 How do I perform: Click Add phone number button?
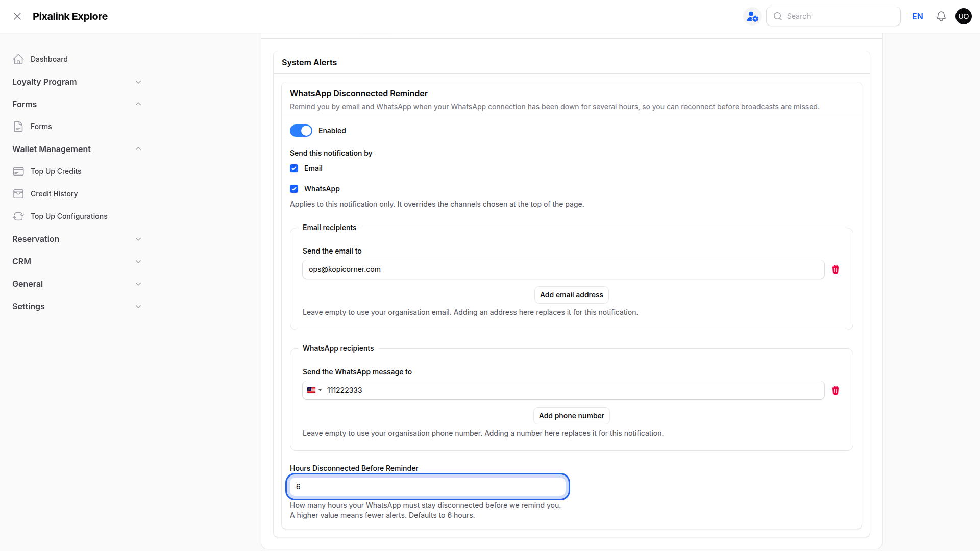pyautogui.click(x=571, y=416)
